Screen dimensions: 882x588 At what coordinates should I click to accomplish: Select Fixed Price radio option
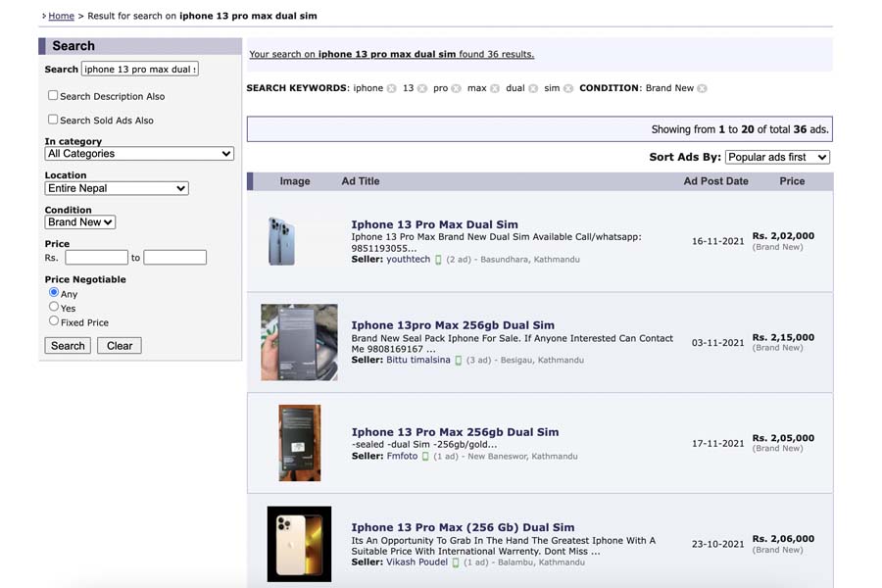[x=54, y=321]
